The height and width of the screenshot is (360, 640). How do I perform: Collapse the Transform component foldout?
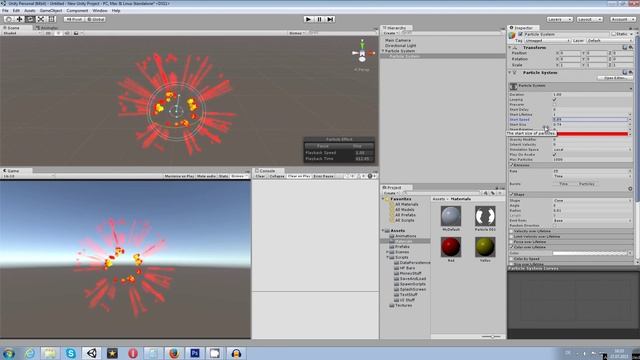click(510, 47)
